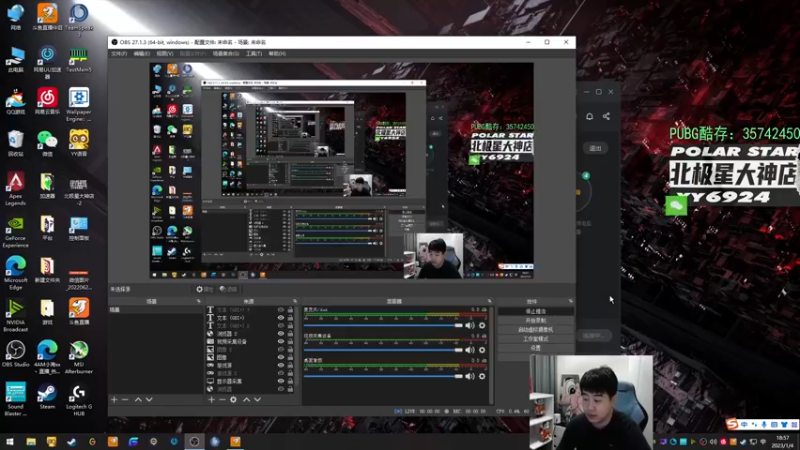
Task: Click 停止推流 stop streaming button
Action: point(536,311)
